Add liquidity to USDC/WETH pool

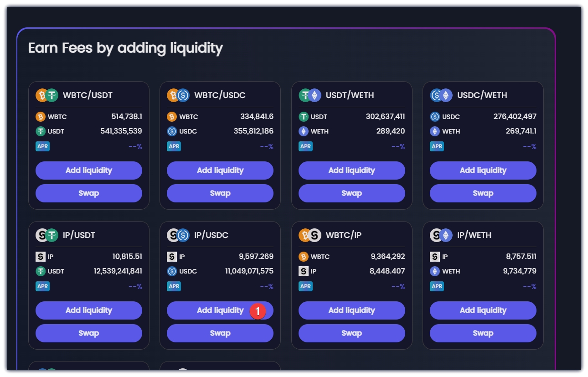click(x=483, y=170)
